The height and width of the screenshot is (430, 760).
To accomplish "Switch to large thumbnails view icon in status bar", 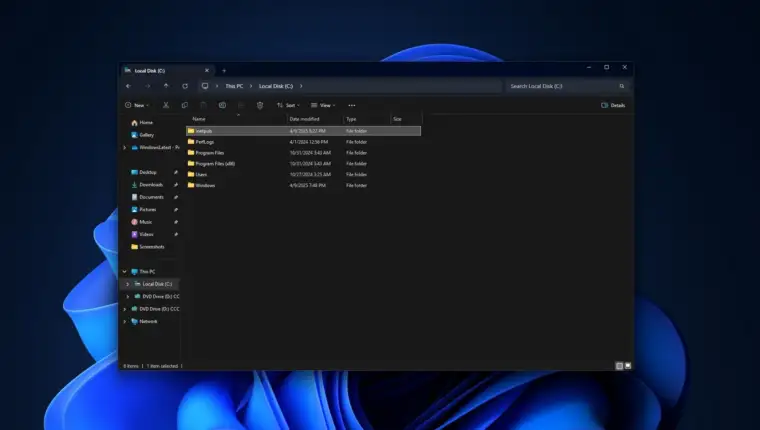I will point(628,366).
